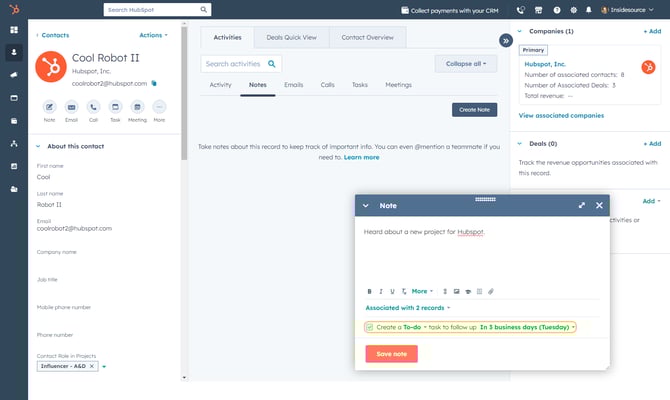This screenshot has height=400, width=670.
Task: Expand the Associated with 2 records dropdown
Action: (x=408, y=308)
